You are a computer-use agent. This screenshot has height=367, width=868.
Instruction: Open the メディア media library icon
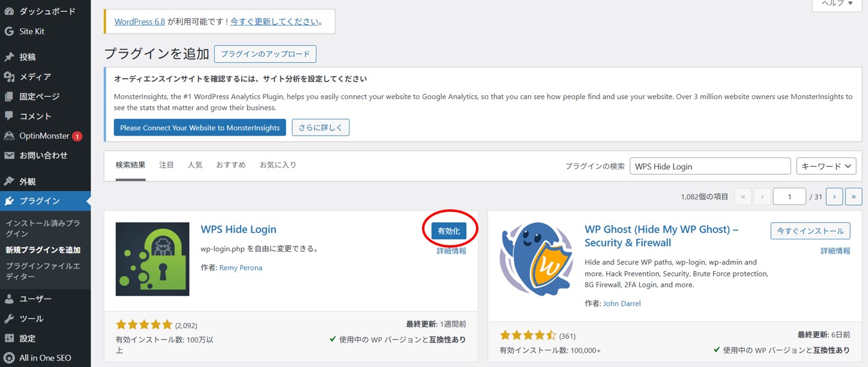click(10, 76)
